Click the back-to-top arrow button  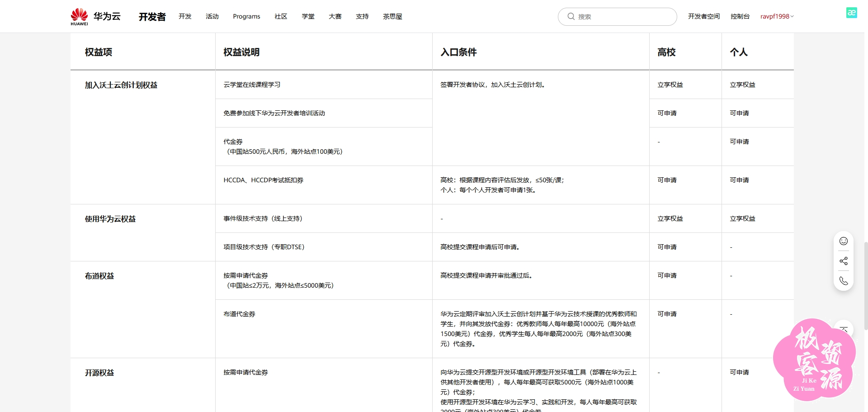tap(844, 329)
